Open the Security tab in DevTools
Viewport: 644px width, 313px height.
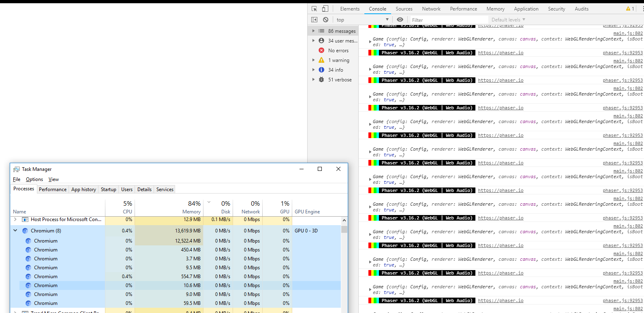(556, 9)
